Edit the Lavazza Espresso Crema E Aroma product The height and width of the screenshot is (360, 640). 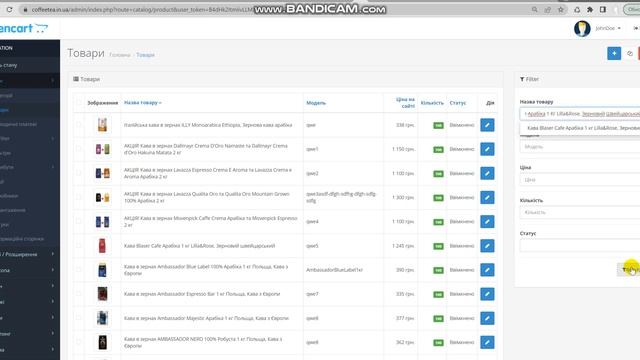pyautogui.click(x=487, y=173)
